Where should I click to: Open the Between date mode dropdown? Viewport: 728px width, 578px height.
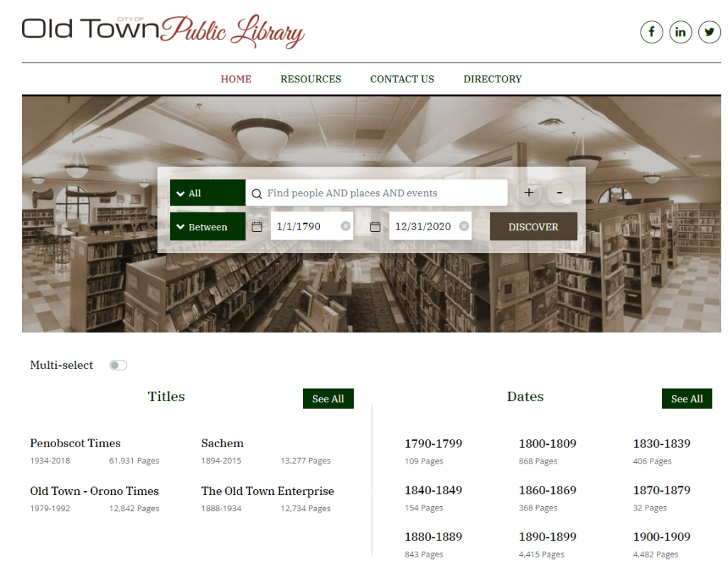pos(207,226)
